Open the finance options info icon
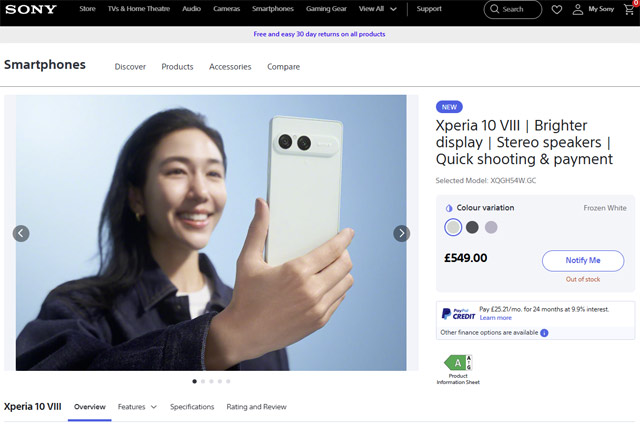Screen dimensions: 640x424 click(x=544, y=333)
